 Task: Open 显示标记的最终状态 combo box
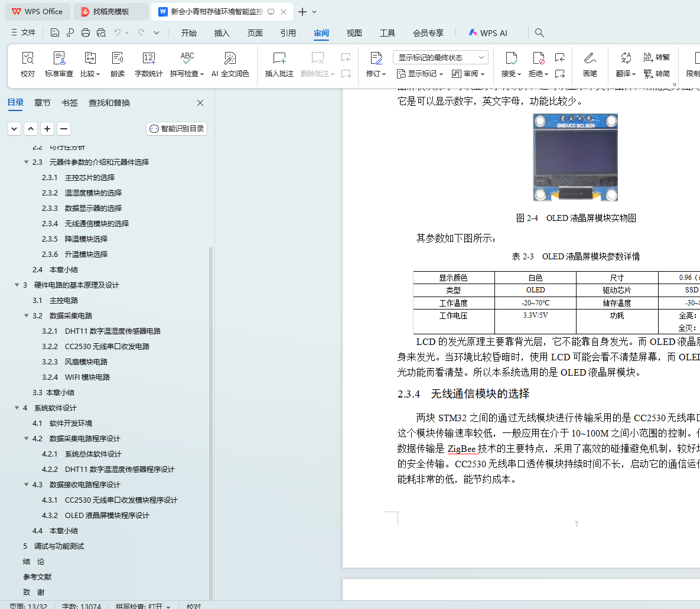[441, 58]
